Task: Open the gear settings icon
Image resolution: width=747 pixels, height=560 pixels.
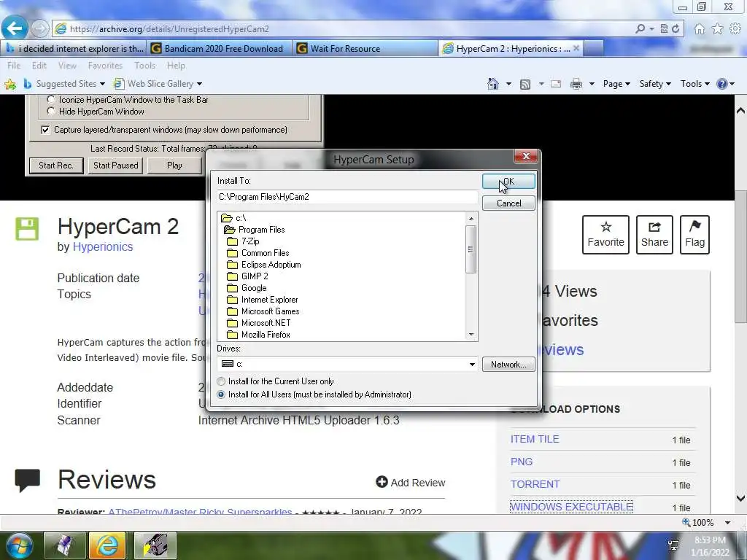Action: coord(735,29)
